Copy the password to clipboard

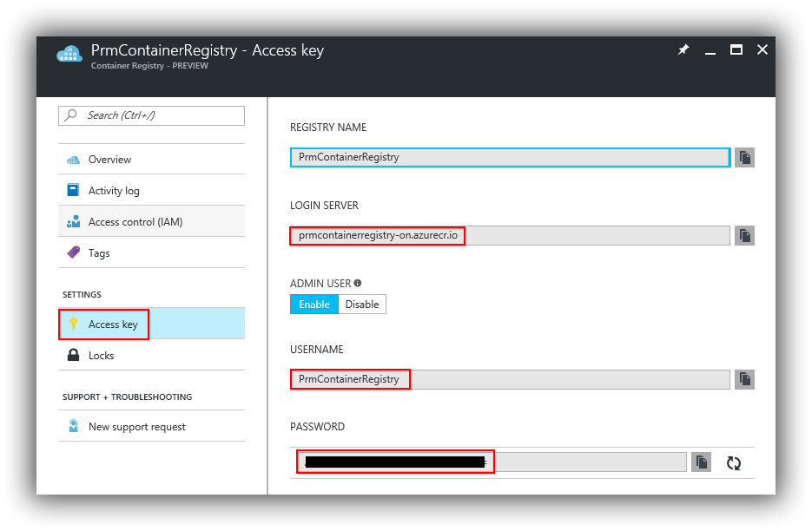(x=701, y=462)
